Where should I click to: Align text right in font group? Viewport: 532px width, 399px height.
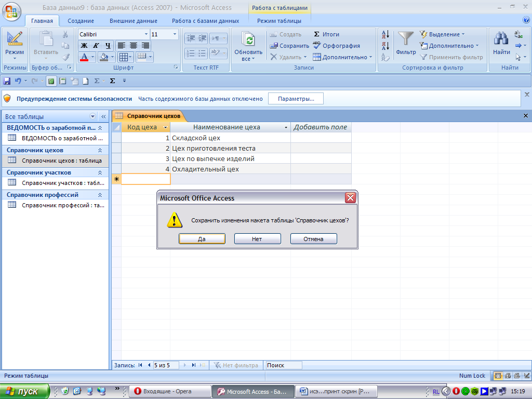coord(145,46)
